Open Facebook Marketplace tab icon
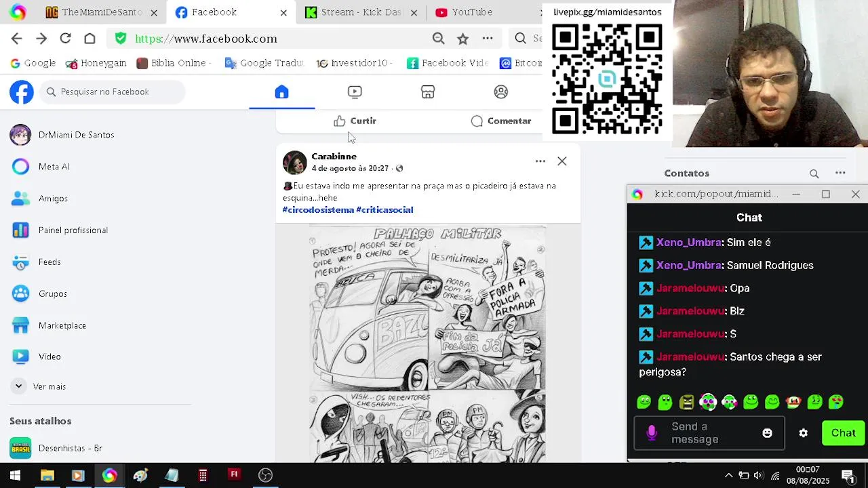The image size is (868, 488). pos(428,92)
